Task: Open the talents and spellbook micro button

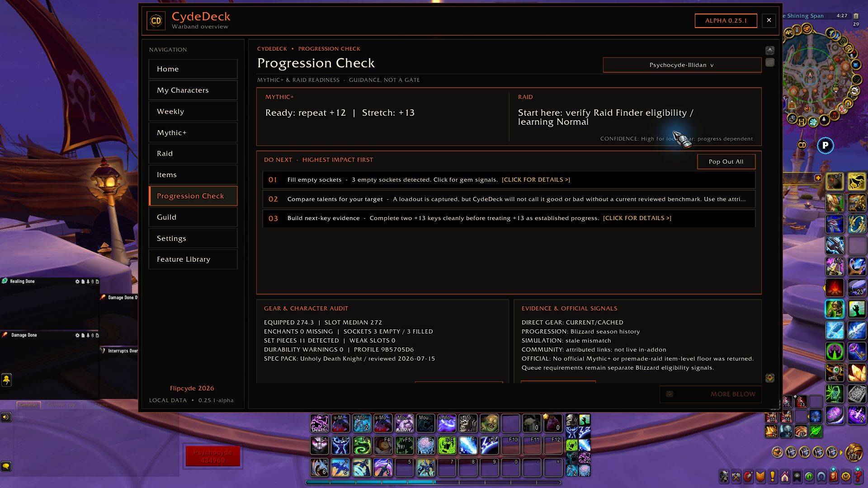Action: 749,476
